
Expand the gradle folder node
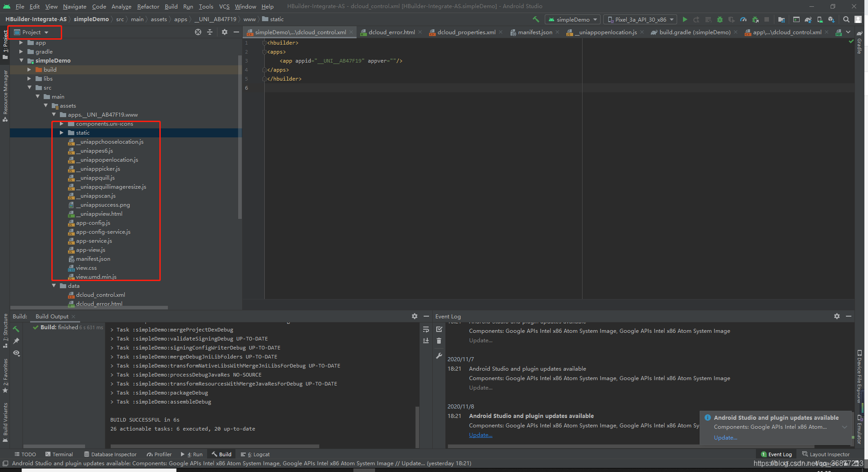[x=21, y=52]
